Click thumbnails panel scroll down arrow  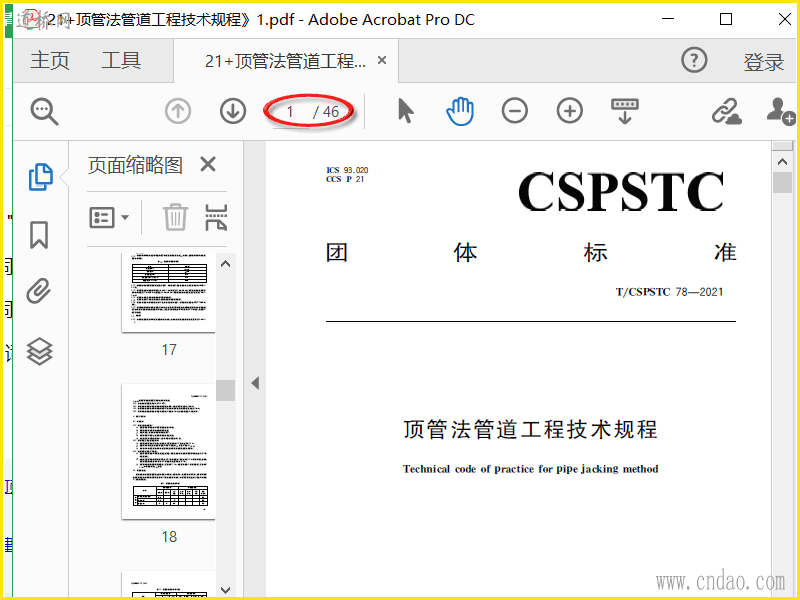coord(226,590)
